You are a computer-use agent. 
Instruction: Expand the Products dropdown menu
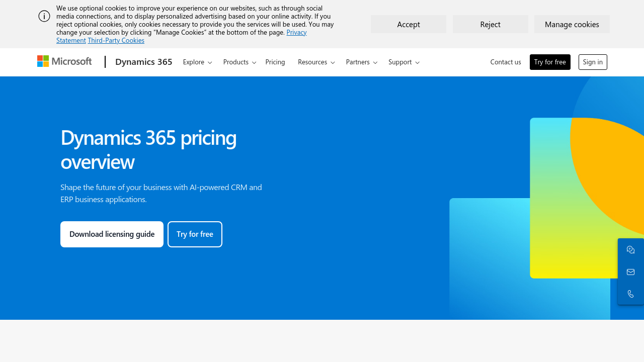[239, 62]
